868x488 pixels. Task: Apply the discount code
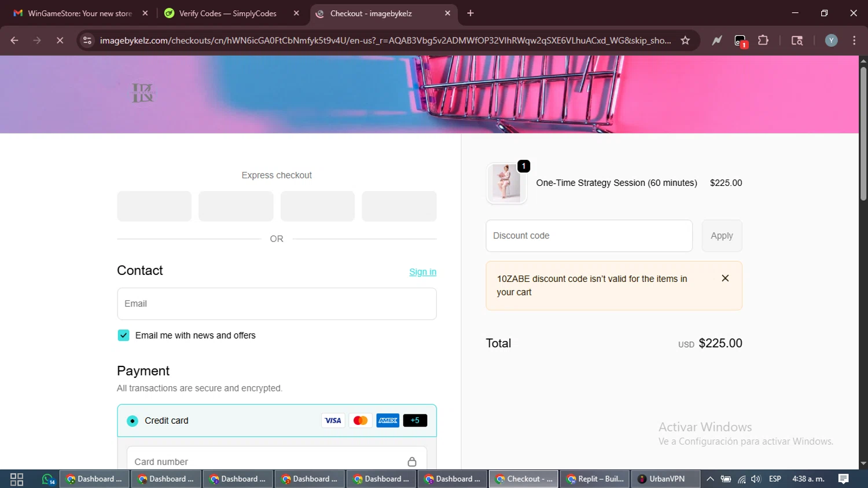722,236
